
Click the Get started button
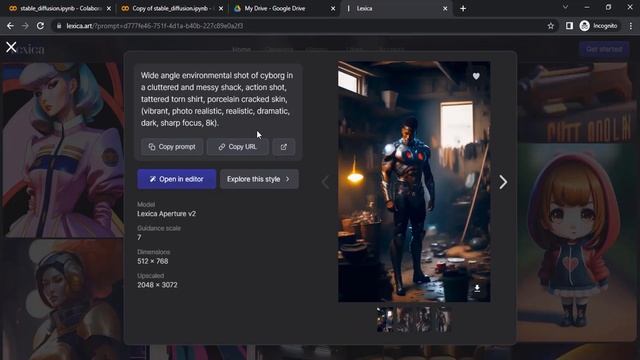(604, 49)
